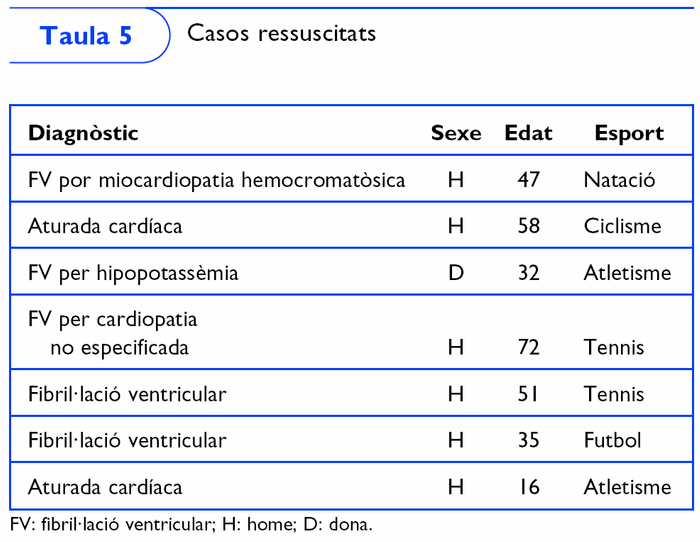Select the "Edat" column header
The width and height of the screenshot is (700, 542).
click(529, 133)
